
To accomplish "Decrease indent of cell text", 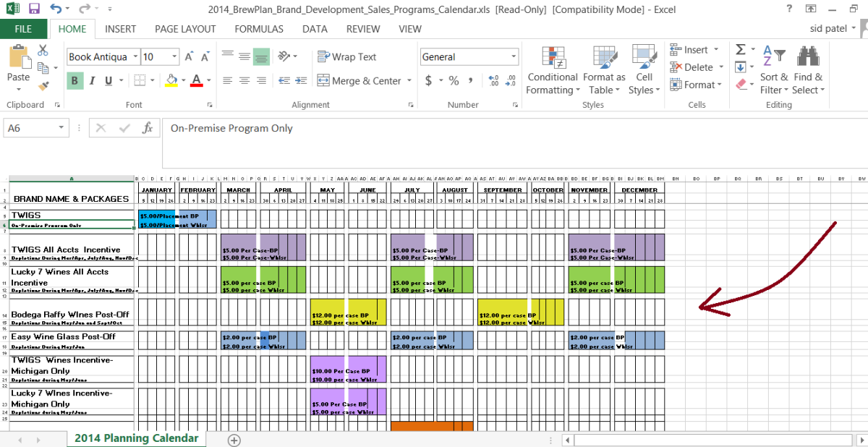I will pyautogui.click(x=283, y=80).
